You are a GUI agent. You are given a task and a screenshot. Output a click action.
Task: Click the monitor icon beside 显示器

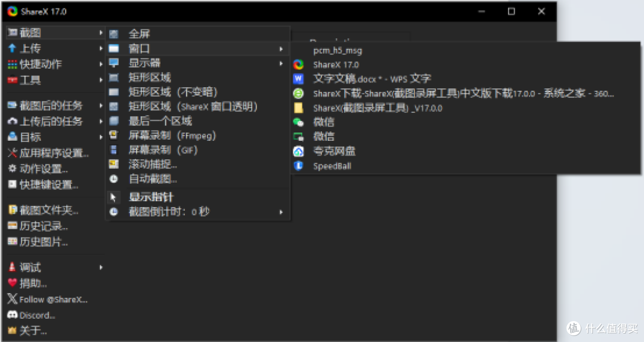(114, 63)
